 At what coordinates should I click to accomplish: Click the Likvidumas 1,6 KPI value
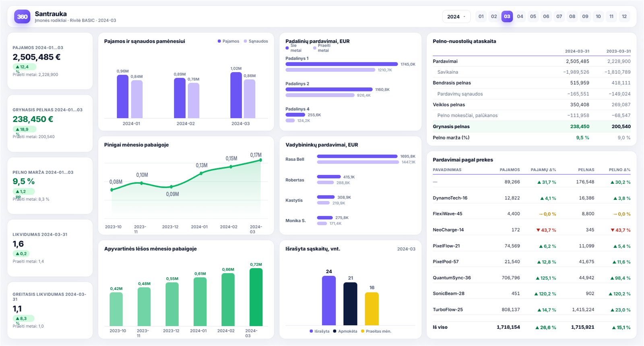click(18, 244)
